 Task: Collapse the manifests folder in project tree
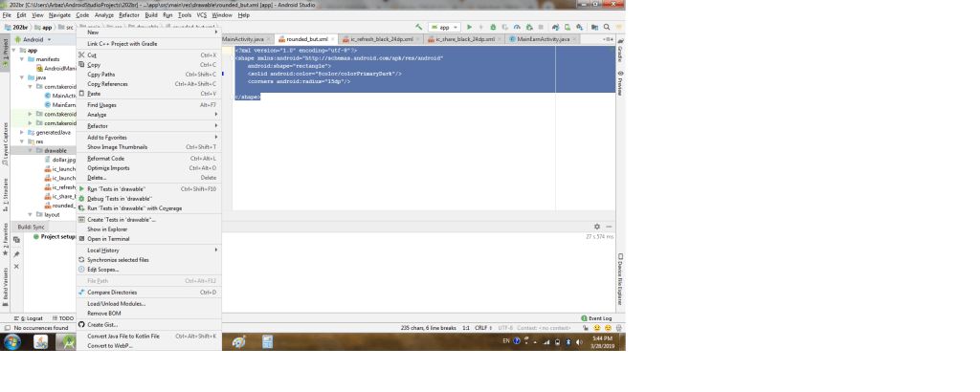click(x=22, y=59)
